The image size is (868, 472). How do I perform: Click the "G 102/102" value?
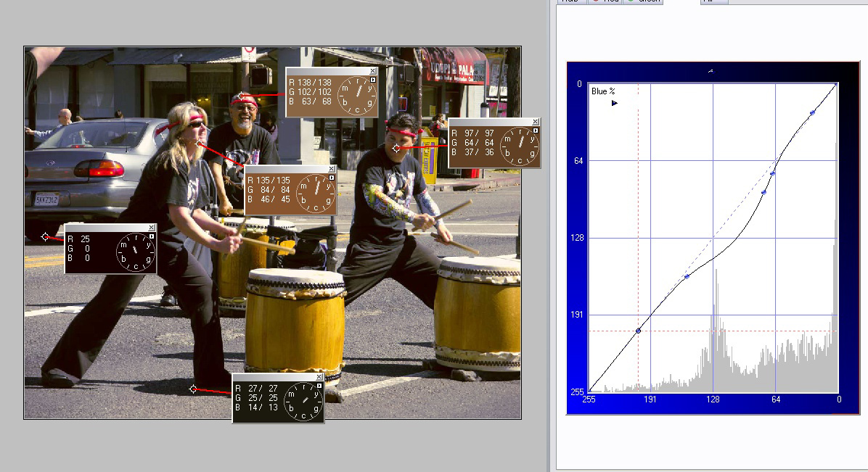click(x=310, y=92)
